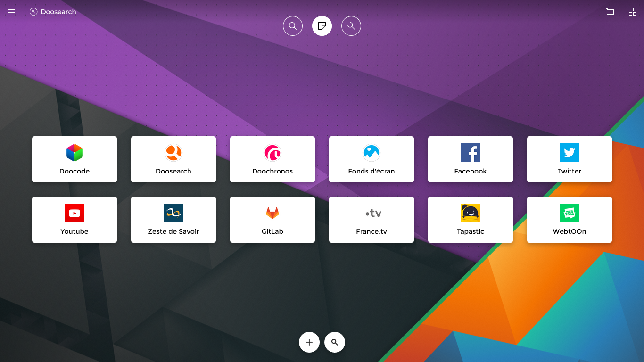
Task: Open Fonds d'écran wallpaper tile
Action: click(372, 159)
